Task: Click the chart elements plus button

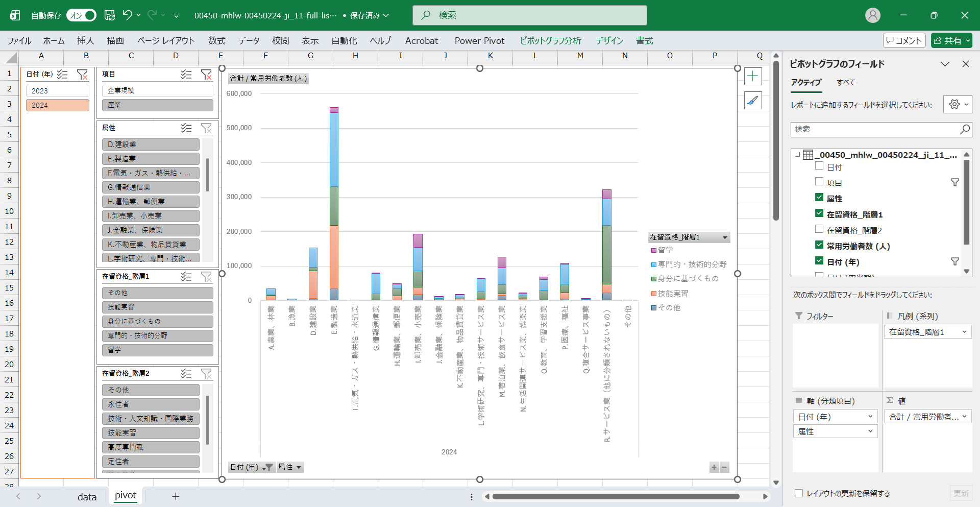Action: [753, 77]
